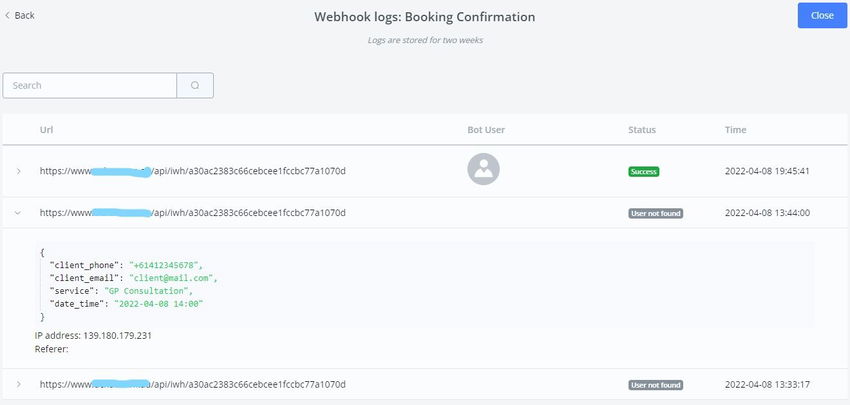Viewport: 850px width, 405px height.
Task: Click the 2022-04-08 19:45:41 timestamp
Action: 767,171
